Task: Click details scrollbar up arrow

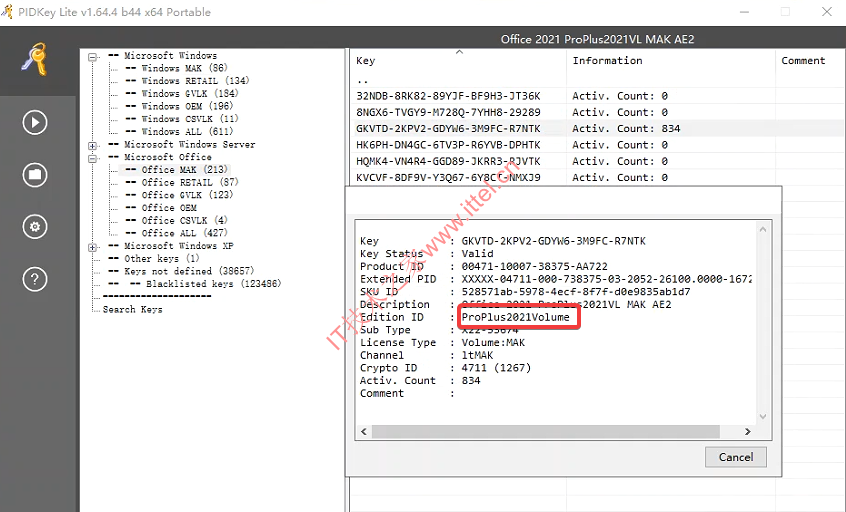Action: pyautogui.click(x=763, y=229)
